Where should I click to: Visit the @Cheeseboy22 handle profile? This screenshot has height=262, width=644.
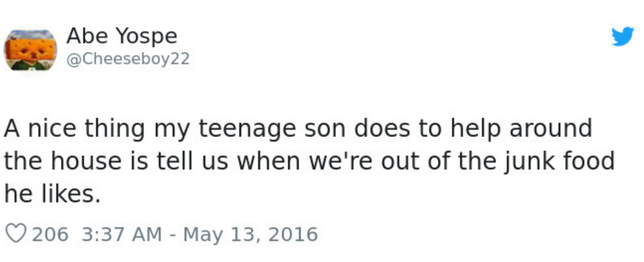pyautogui.click(x=128, y=58)
